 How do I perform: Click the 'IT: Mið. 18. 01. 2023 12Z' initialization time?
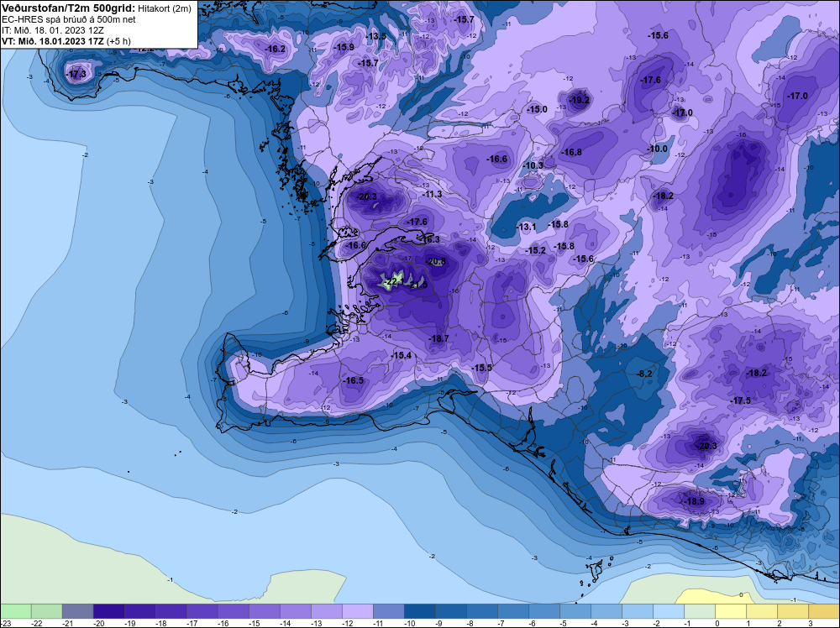(53, 30)
